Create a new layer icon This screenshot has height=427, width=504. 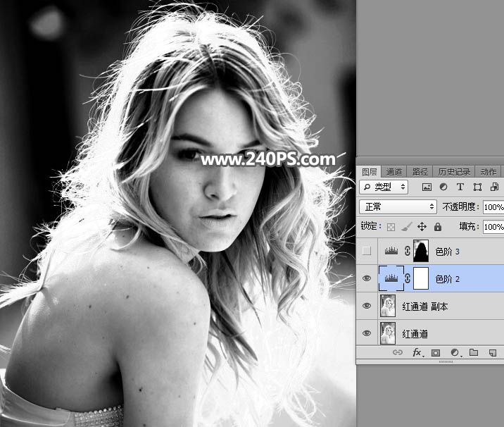point(493,353)
